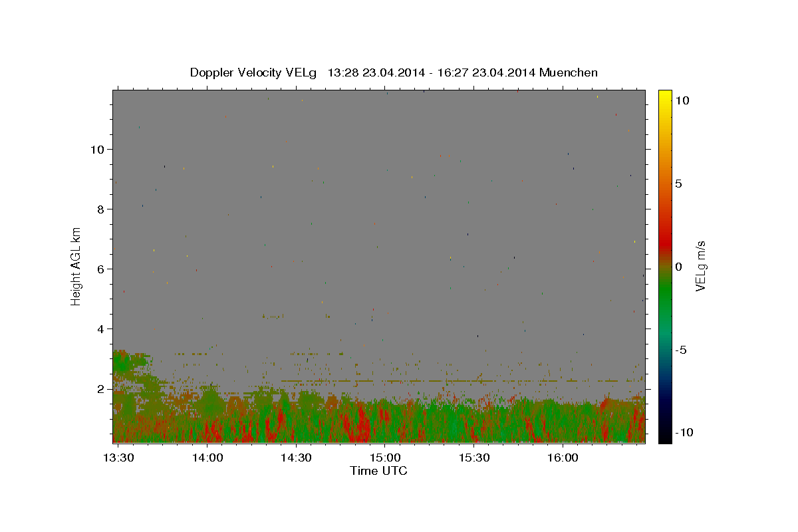Click the '16:00' time tick label
Viewport: 798px width, 532px height.
(x=563, y=458)
